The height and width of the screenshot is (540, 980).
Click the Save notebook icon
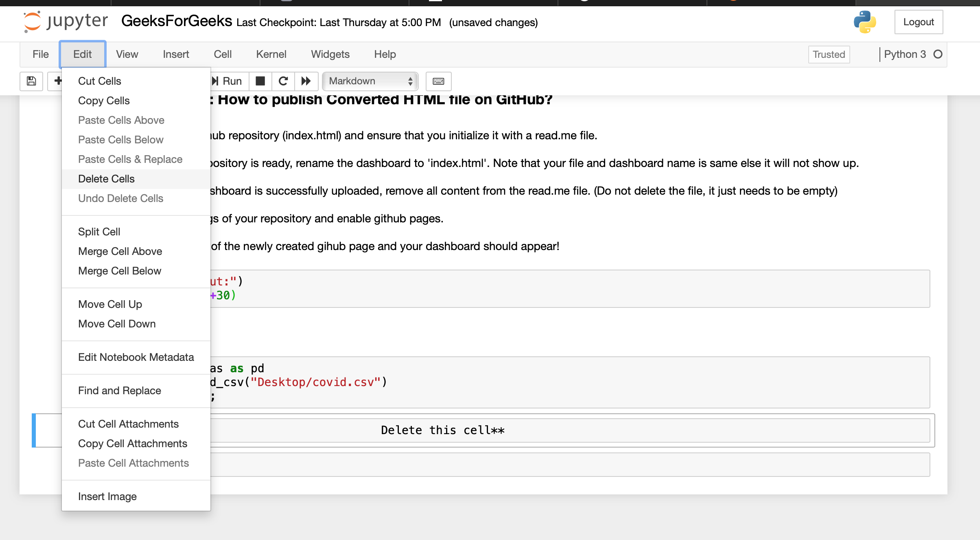point(31,81)
